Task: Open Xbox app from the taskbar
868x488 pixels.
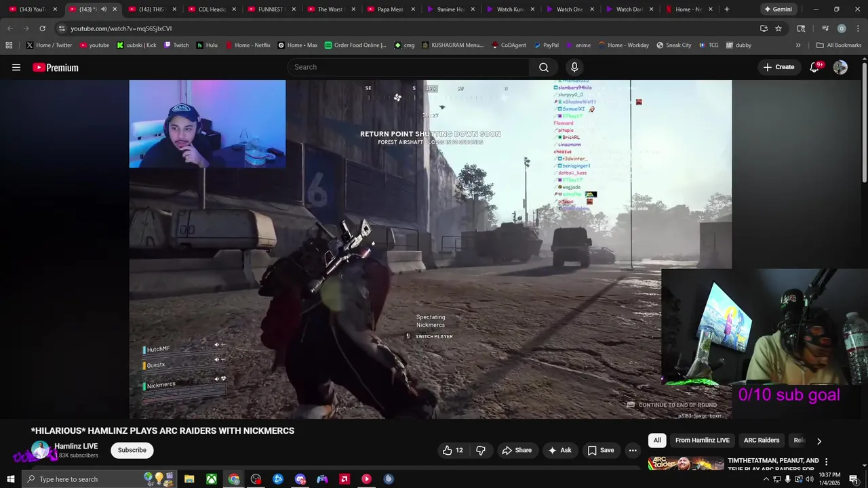Action: 212,479
